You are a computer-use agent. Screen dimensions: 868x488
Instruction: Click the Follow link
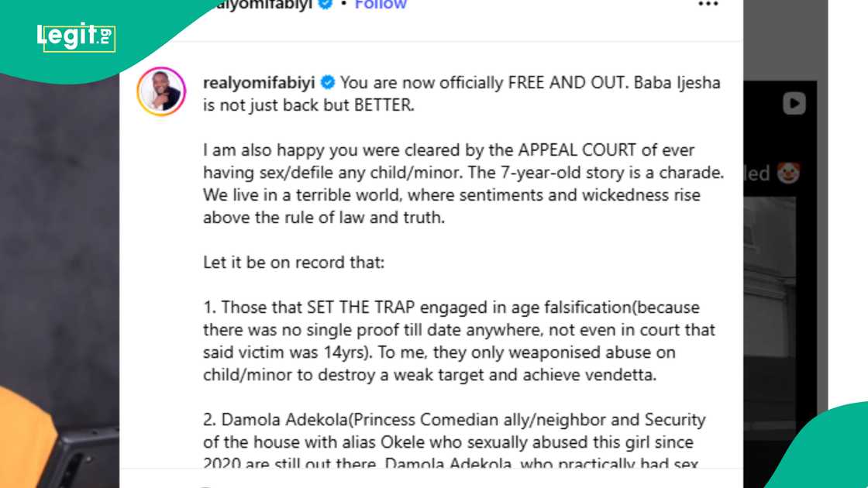coord(379,4)
